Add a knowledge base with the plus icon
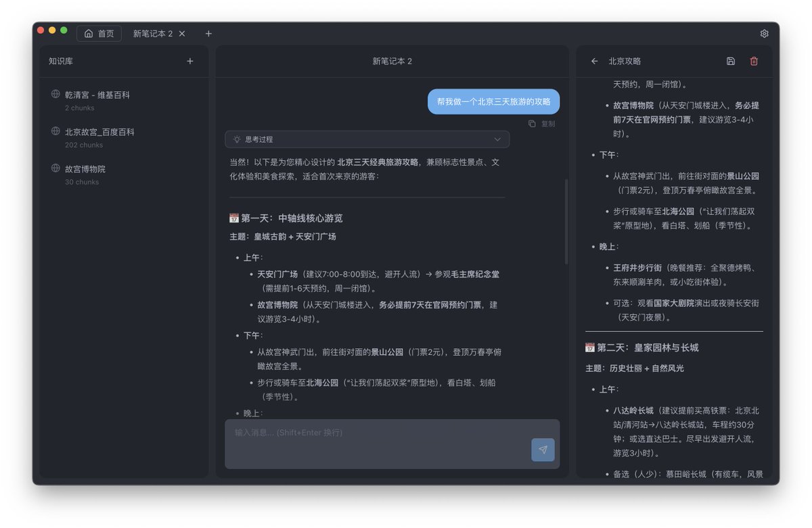 190,61
